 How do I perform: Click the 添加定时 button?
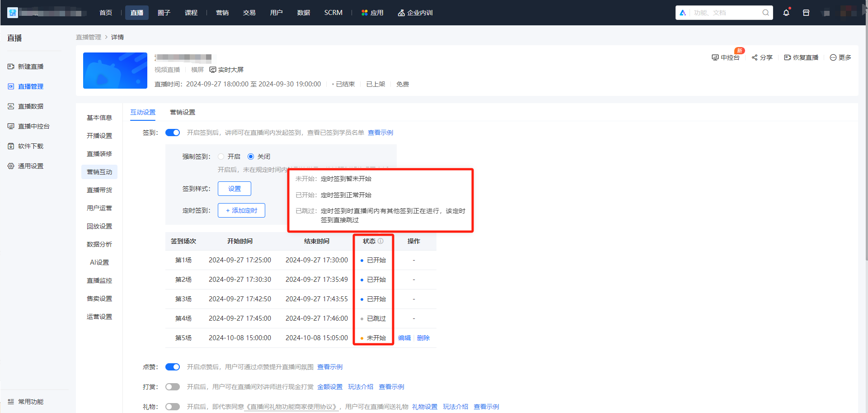pyautogui.click(x=241, y=210)
